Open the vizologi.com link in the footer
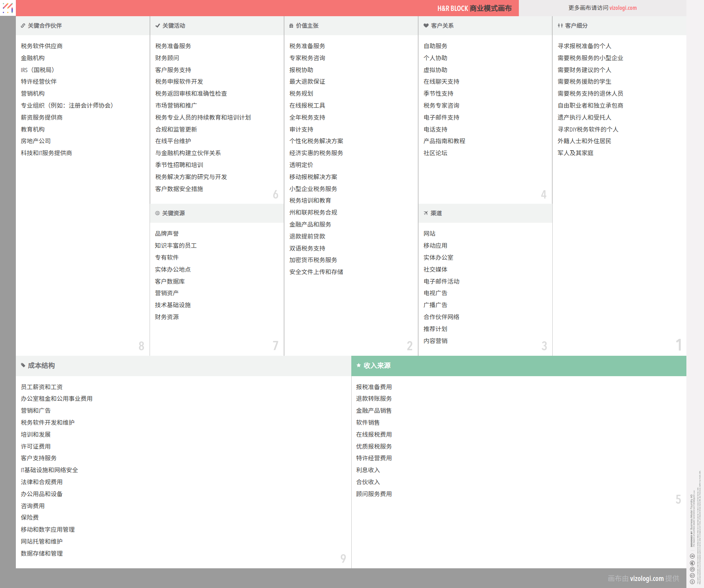 (647, 578)
